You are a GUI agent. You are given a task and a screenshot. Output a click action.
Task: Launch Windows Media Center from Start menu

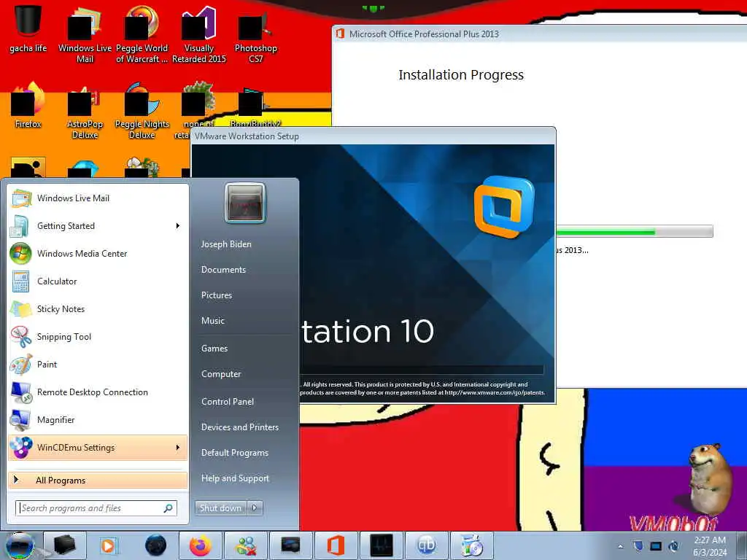(98, 253)
